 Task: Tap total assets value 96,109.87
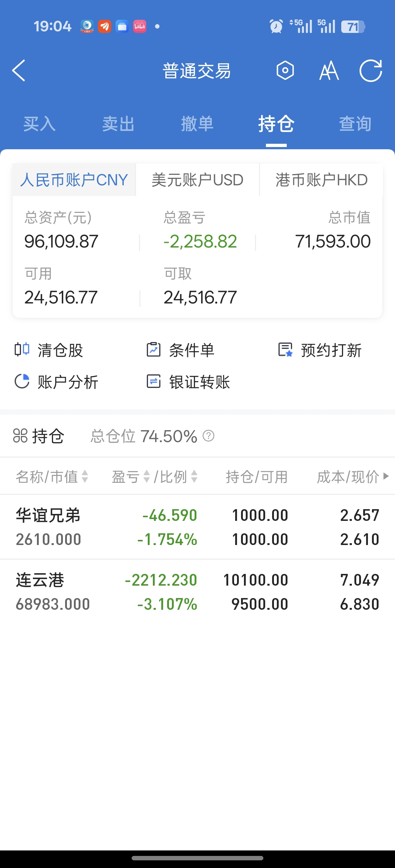click(61, 241)
